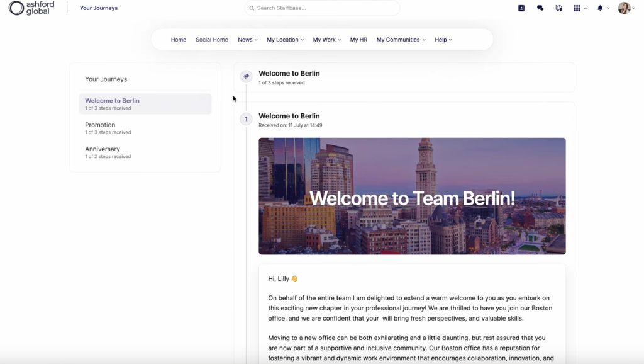The width and height of the screenshot is (644, 364).
Task: Open Social Home in navigation
Action: click(212, 40)
